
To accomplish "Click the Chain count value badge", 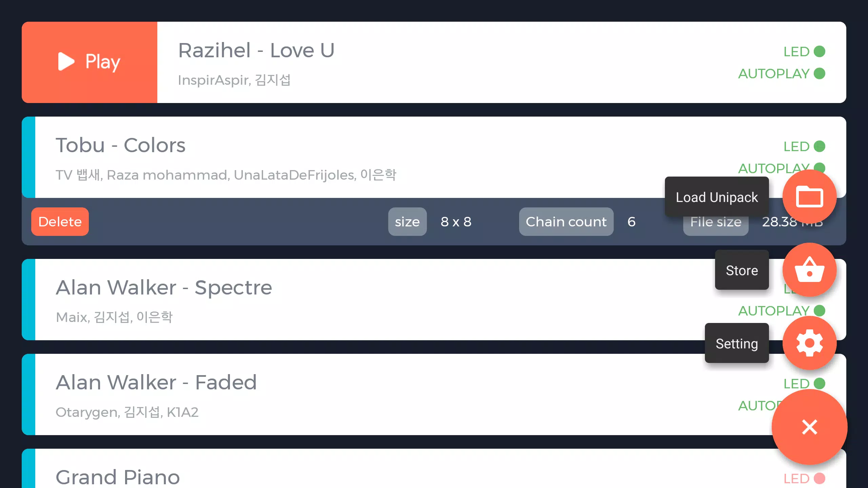I will coord(632,222).
